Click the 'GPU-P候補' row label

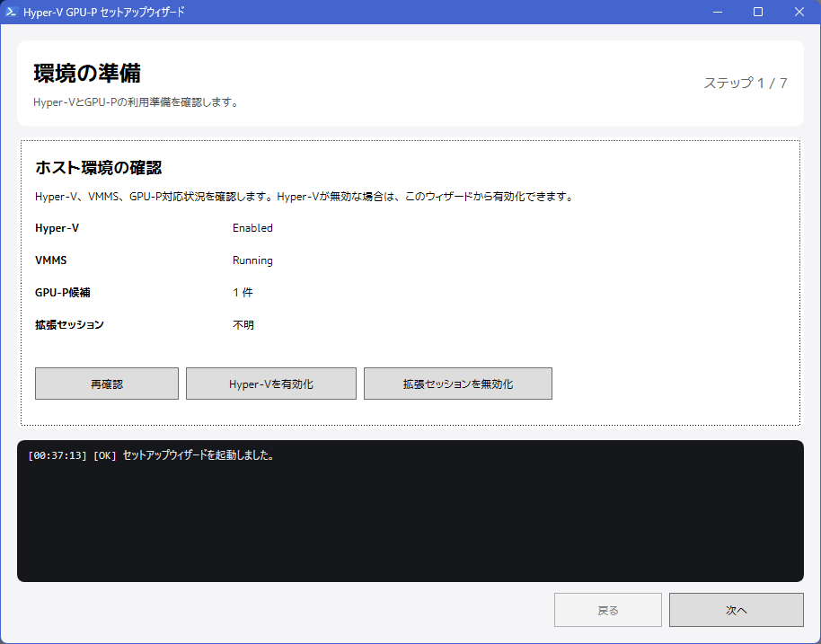click(x=62, y=292)
